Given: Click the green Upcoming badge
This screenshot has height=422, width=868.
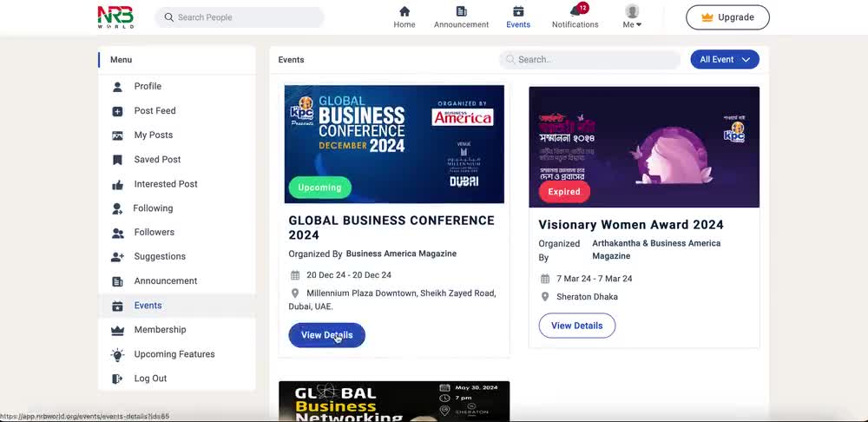Looking at the screenshot, I should [x=320, y=188].
